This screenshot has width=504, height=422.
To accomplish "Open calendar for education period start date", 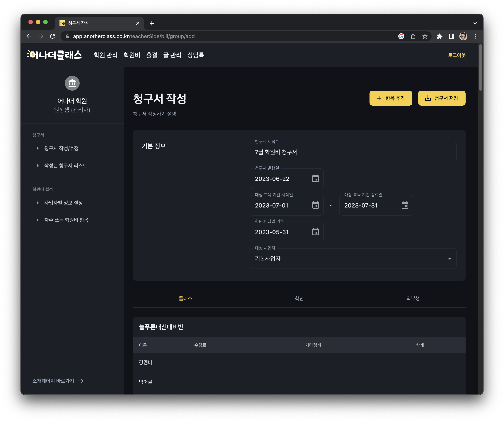I will click(x=315, y=205).
